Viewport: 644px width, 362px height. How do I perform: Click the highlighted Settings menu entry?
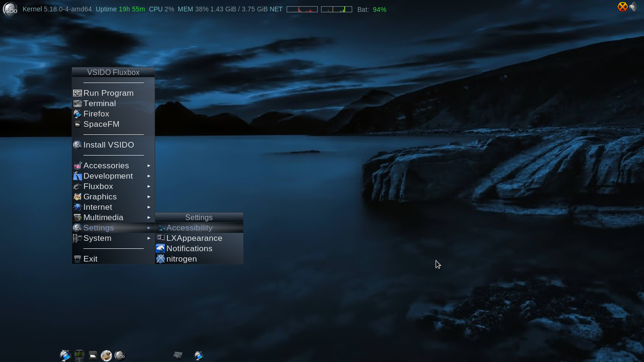tap(113, 228)
